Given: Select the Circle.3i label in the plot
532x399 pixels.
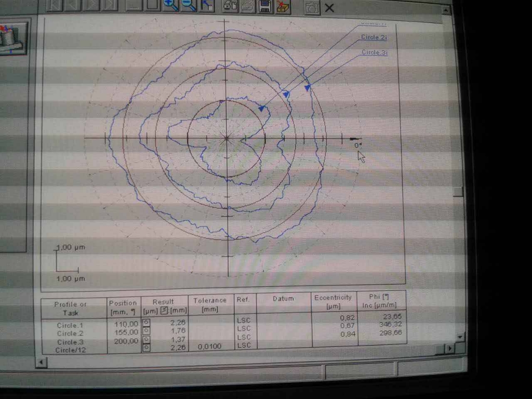Looking at the screenshot, I should (375, 52).
